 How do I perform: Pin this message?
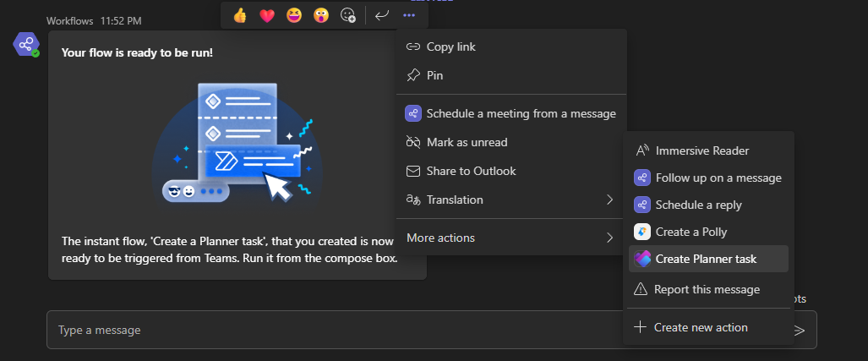tap(511, 75)
